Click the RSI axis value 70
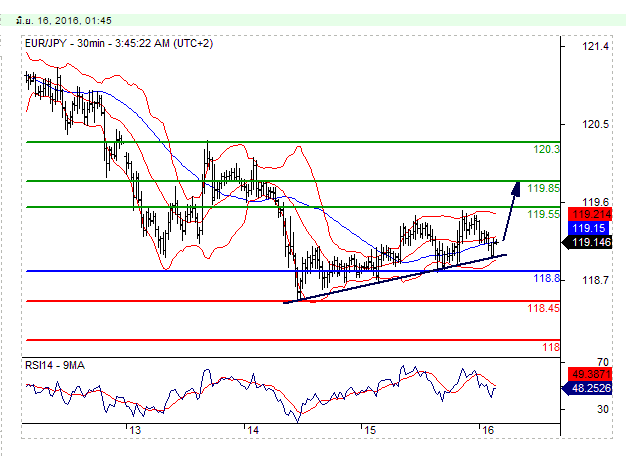 tap(603, 362)
